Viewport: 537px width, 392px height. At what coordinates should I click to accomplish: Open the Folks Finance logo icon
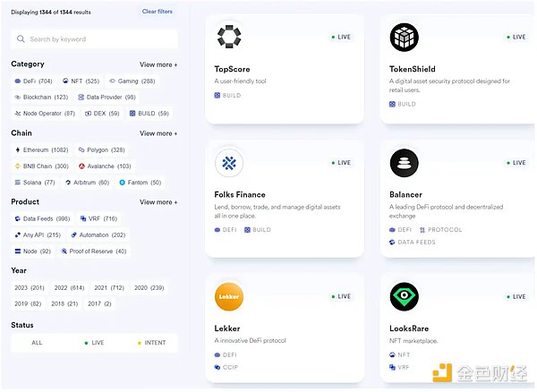229,163
